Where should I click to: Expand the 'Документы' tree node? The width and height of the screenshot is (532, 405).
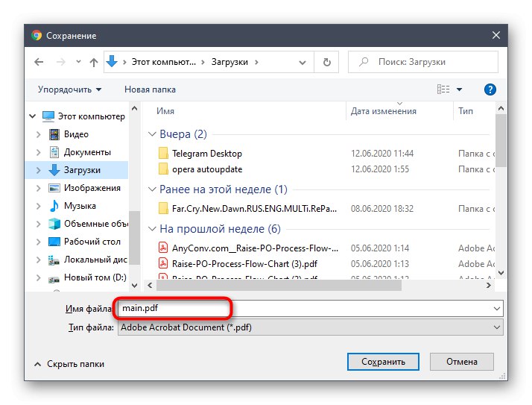[x=38, y=152]
